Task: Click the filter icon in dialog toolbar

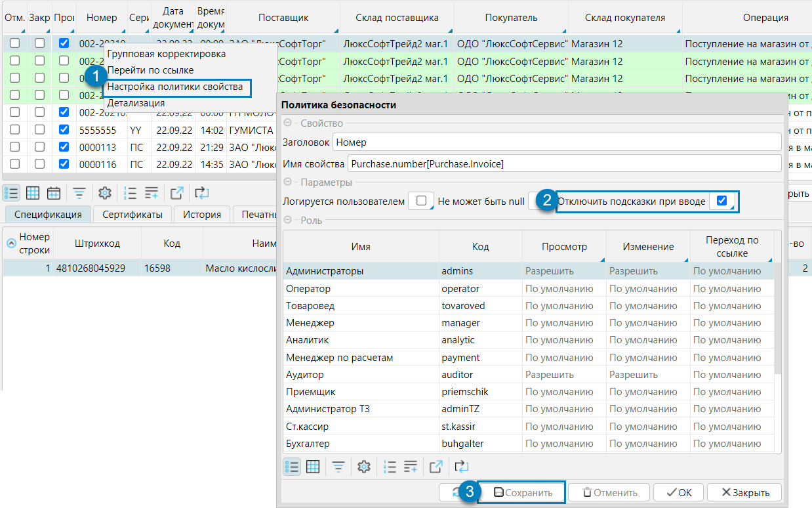Action: pyautogui.click(x=338, y=467)
